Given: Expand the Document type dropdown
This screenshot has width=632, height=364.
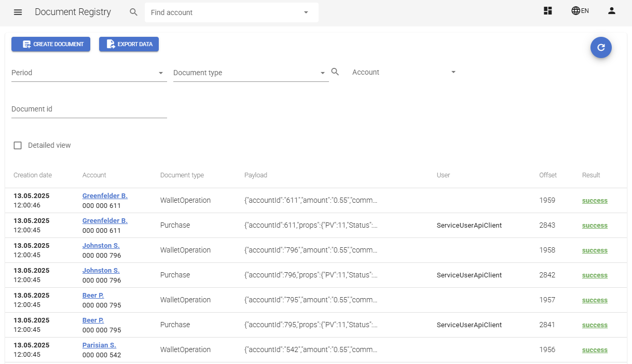Looking at the screenshot, I should 322,73.
